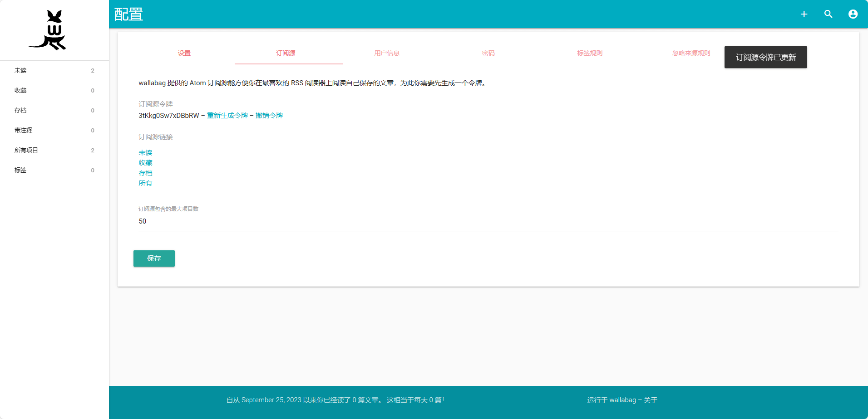Select the 用户信息 tab
This screenshot has height=419, width=868.
[x=387, y=53]
